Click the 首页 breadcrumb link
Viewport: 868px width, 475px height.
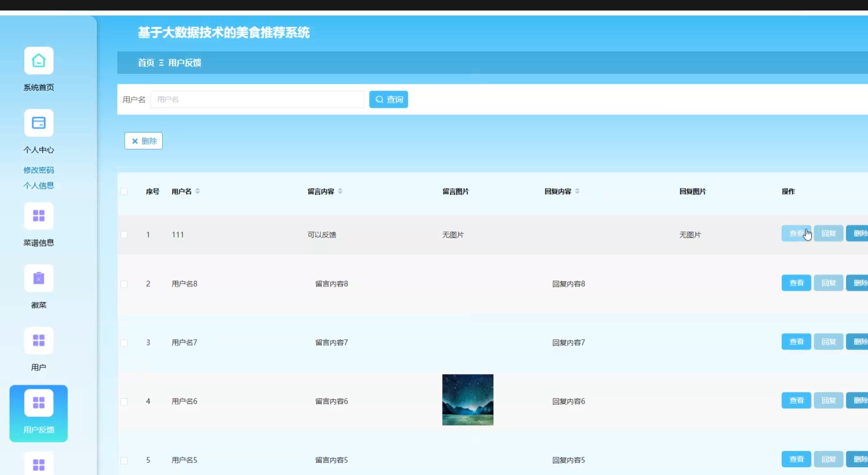click(146, 63)
